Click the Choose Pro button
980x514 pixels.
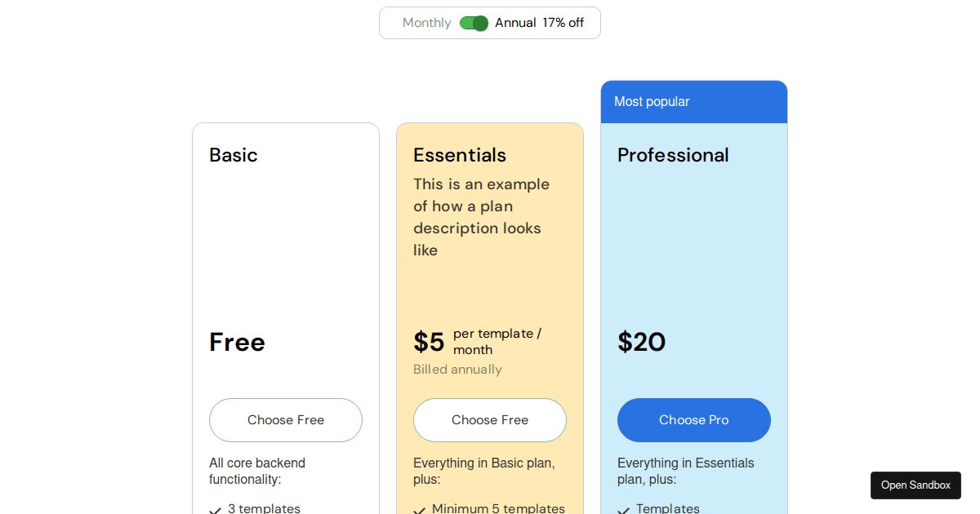[x=693, y=419]
